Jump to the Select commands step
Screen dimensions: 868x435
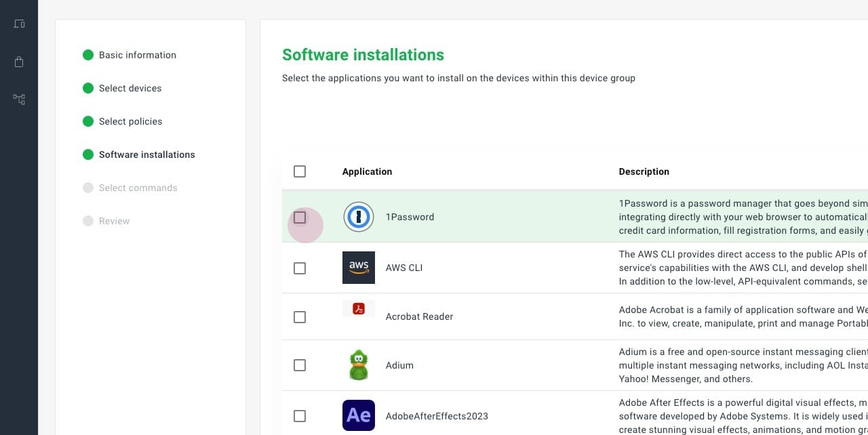138,188
